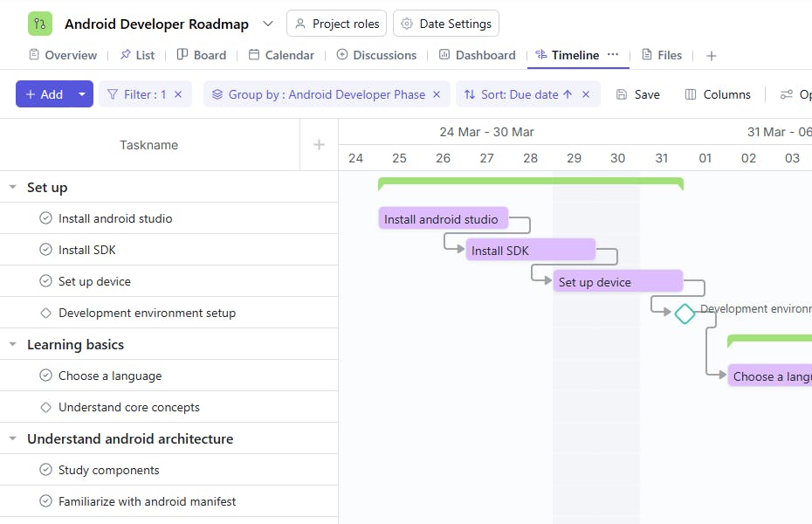The width and height of the screenshot is (812, 524).
Task: Open the Add button dropdown arrow
Action: [82, 94]
